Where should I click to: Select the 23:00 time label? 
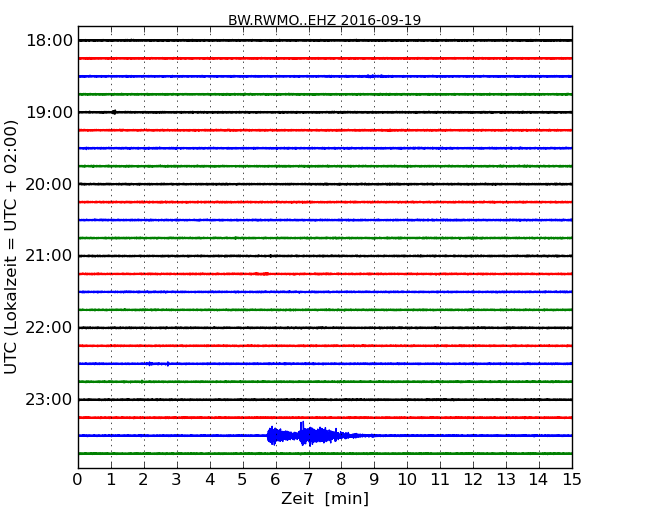[x=49, y=399]
